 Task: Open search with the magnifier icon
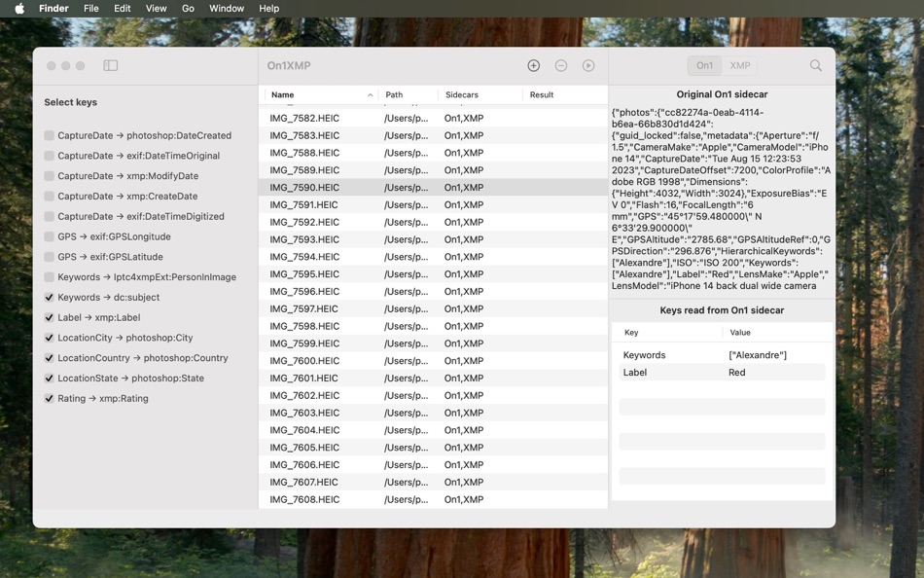815,64
